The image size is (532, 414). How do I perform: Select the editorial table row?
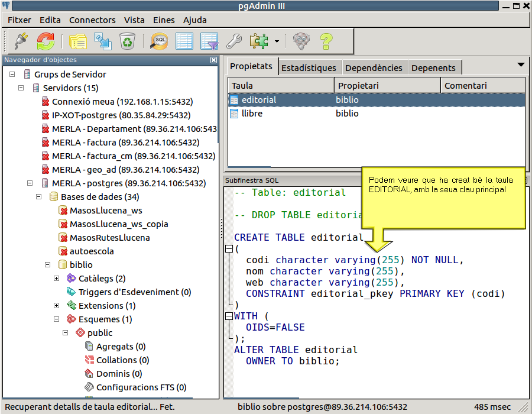[377, 100]
